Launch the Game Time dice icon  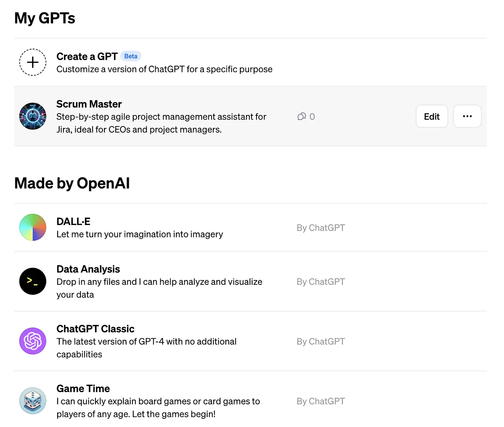pos(33,401)
